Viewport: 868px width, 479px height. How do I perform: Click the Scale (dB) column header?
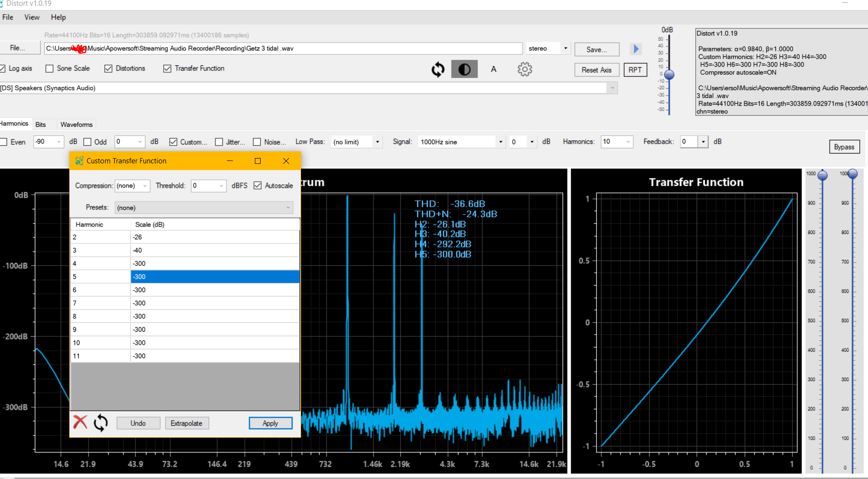tap(215, 224)
